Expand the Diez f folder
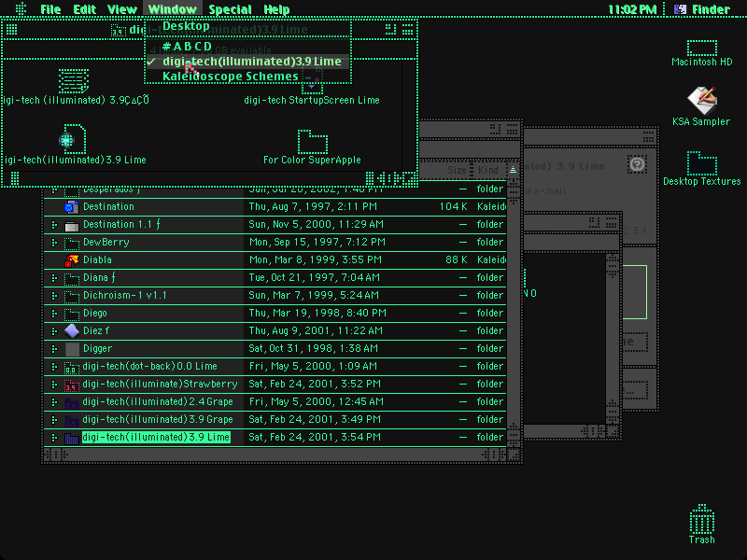This screenshot has height=560, width=747. pyautogui.click(x=54, y=331)
